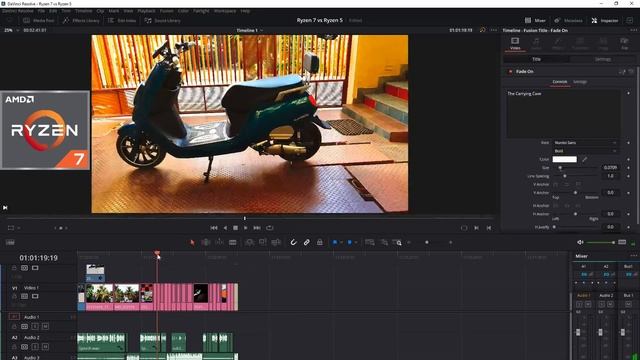Click the Line Spacing value field

[x=610, y=176]
